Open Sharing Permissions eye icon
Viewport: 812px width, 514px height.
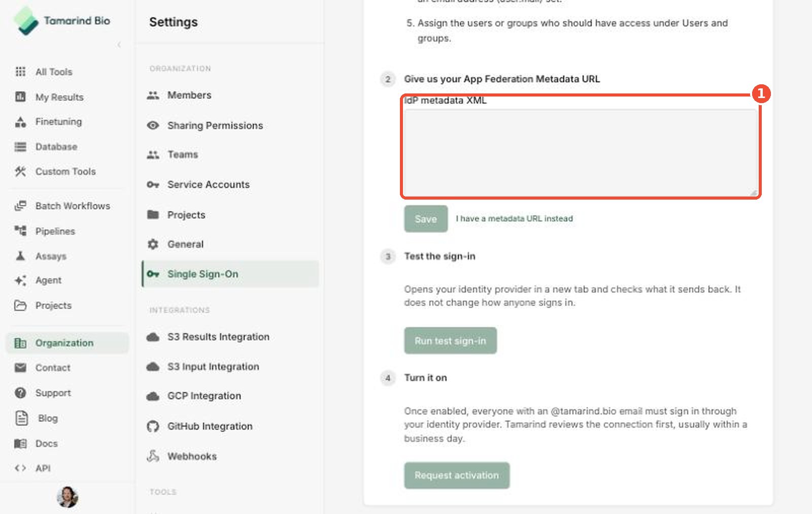click(x=153, y=125)
